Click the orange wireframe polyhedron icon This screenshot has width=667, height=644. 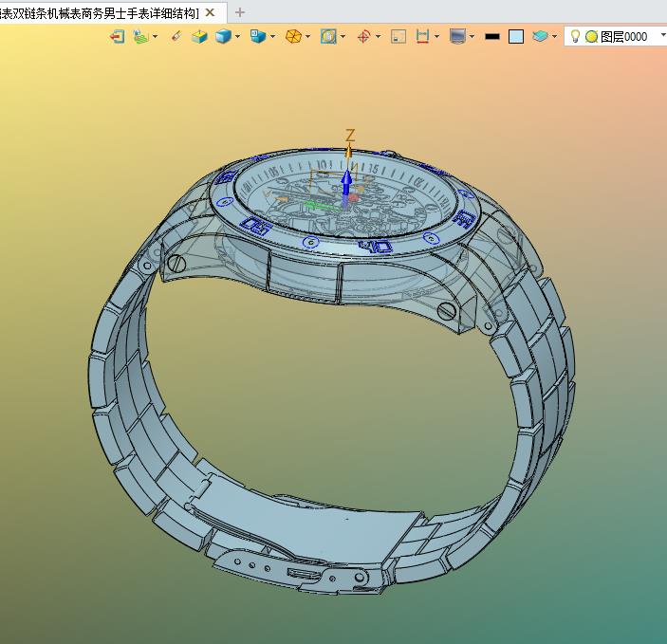point(293,37)
